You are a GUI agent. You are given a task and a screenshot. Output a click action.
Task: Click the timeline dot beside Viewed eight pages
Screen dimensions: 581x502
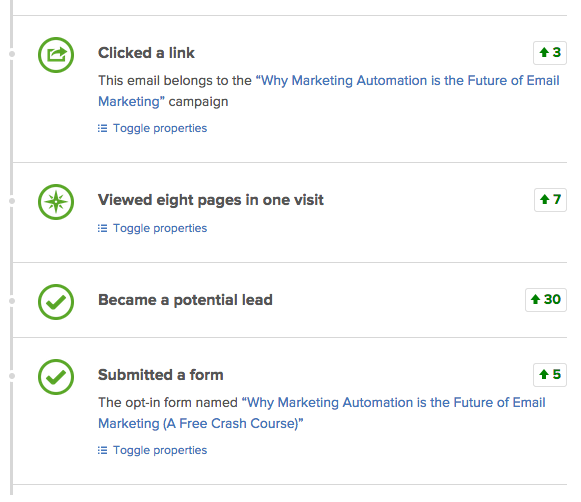[12, 201]
